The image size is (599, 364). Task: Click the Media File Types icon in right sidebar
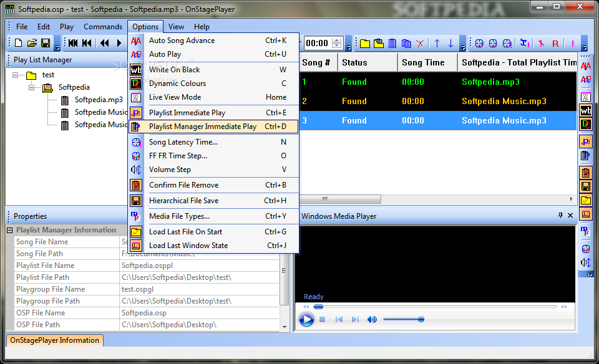586,231
